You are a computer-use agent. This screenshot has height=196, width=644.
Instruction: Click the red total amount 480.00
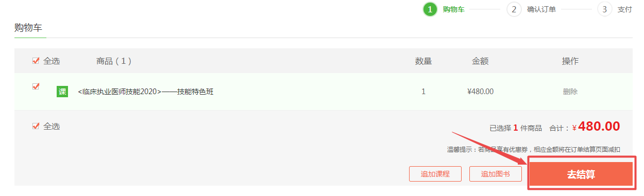tap(599, 127)
